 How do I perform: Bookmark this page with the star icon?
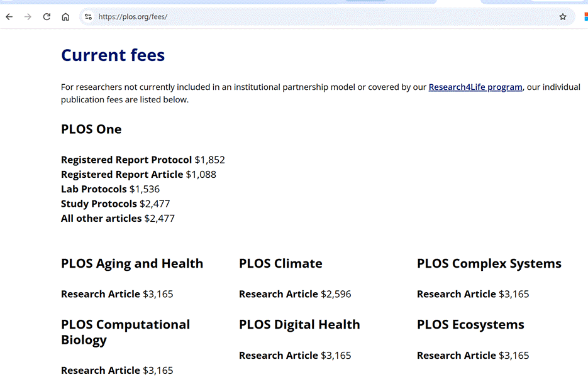563,17
